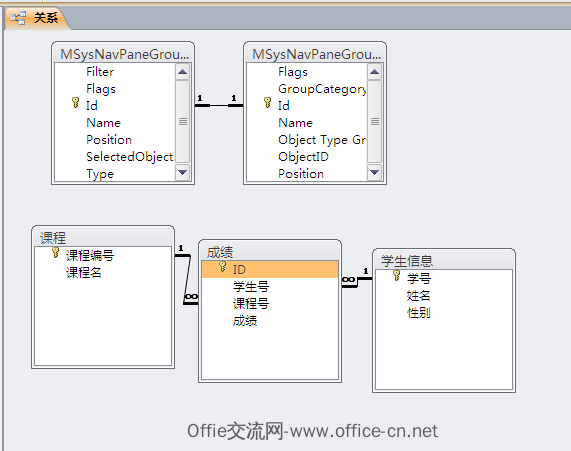Click the key icon beside ID in the 成绩 table

[223, 267]
